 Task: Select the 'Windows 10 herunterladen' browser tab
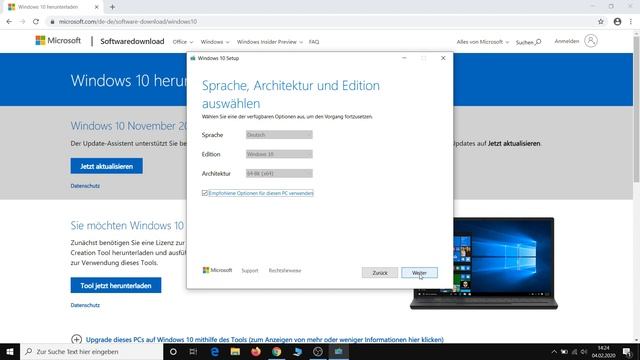pos(52,7)
